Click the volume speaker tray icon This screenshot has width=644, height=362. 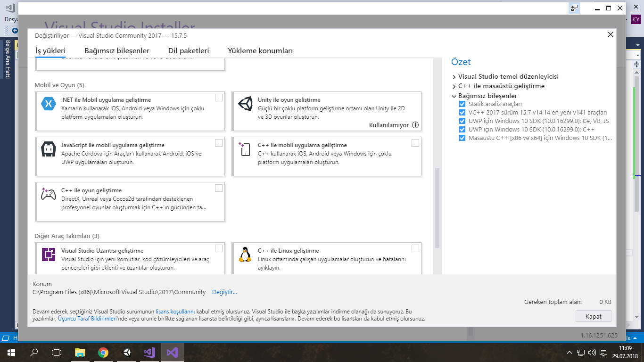pyautogui.click(x=592, y=352)
